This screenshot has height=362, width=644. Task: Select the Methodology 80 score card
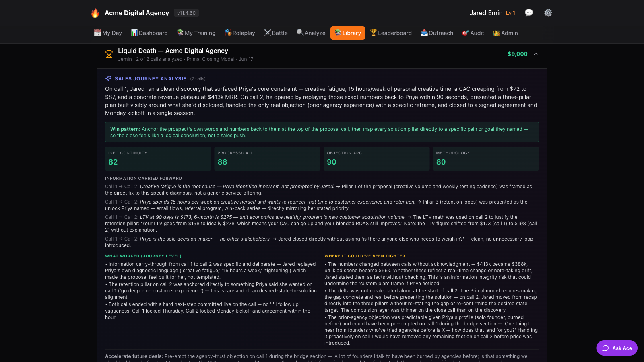coord(486,158)
